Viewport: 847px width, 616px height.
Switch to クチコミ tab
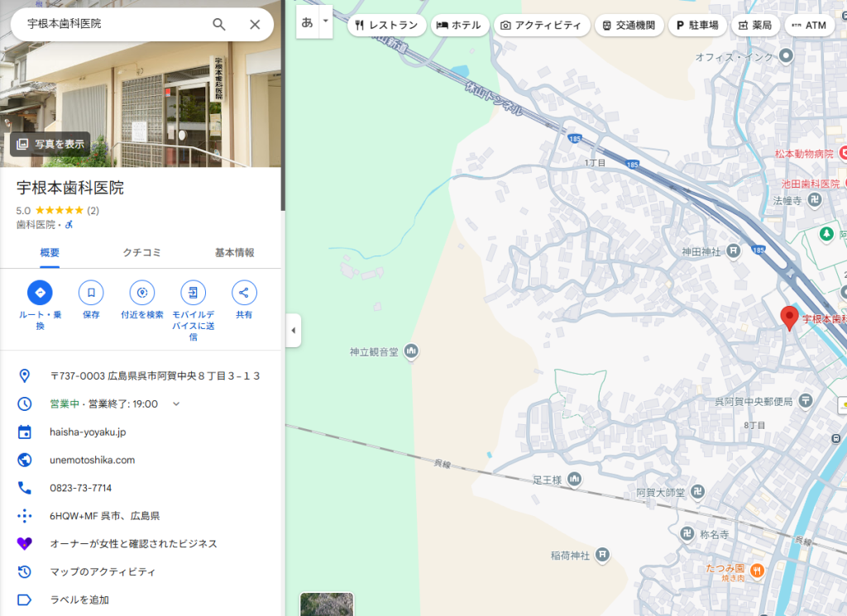coord(141,253)
